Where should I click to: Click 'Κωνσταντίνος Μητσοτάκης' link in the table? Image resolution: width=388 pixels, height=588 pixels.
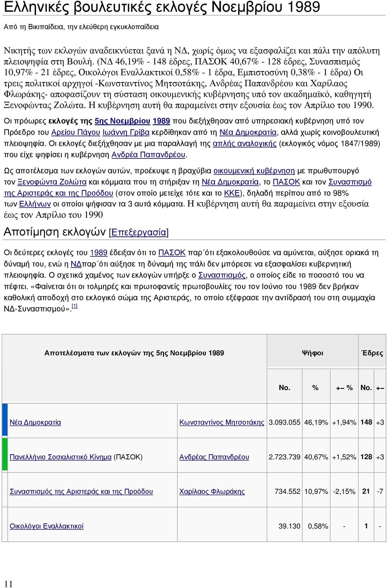click(x=222, y=422)
